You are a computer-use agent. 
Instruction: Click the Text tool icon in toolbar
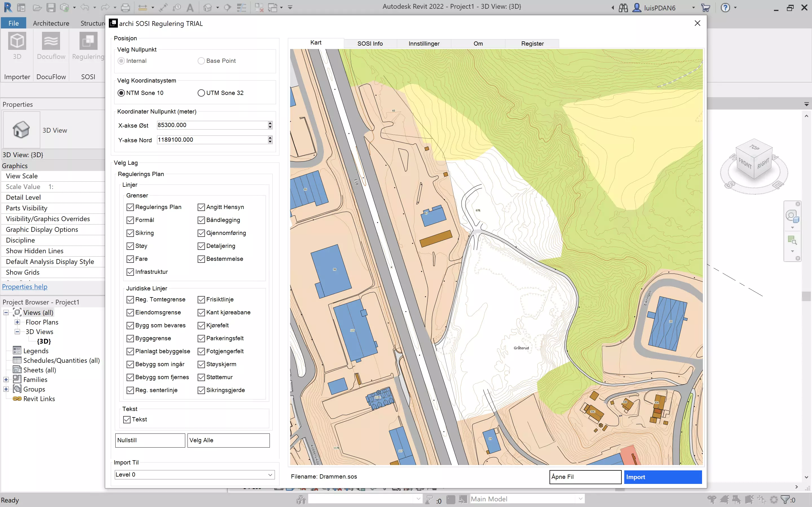point(190,7)
